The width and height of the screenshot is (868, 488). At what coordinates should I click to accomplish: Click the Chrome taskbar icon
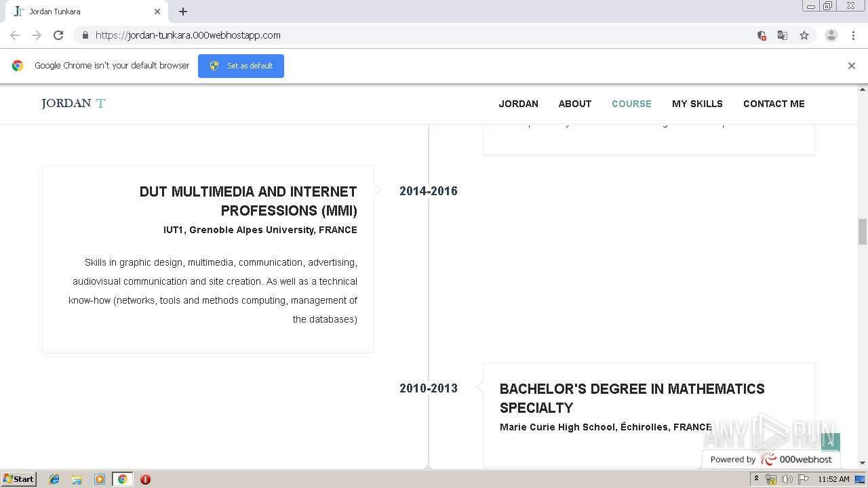(x=122, y=479)
